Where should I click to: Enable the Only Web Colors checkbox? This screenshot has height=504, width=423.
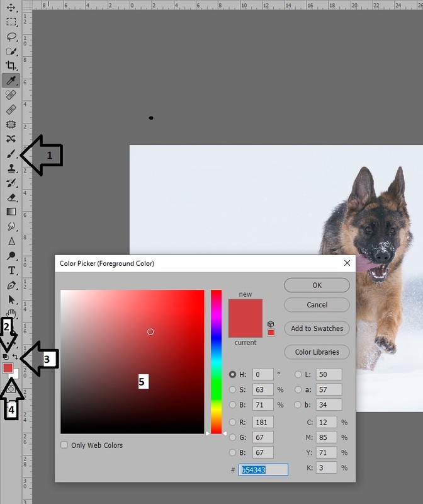[64, 445]
